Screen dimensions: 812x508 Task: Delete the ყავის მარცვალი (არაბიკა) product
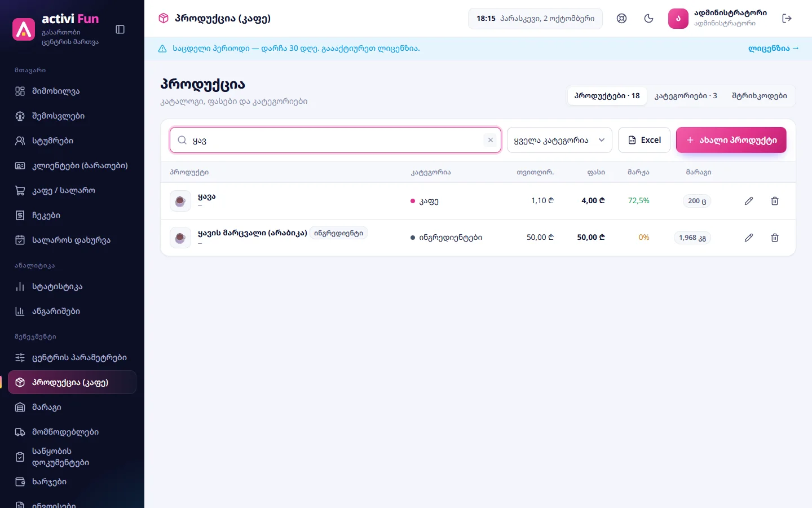pos(775,238)
